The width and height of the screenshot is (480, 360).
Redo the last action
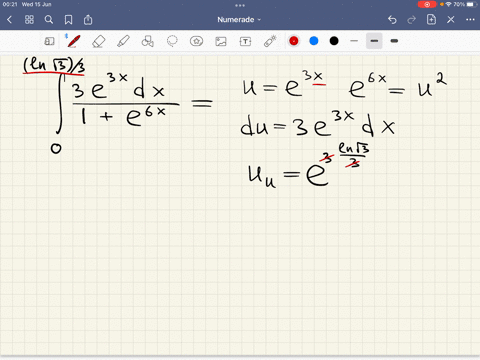[412, 20]
